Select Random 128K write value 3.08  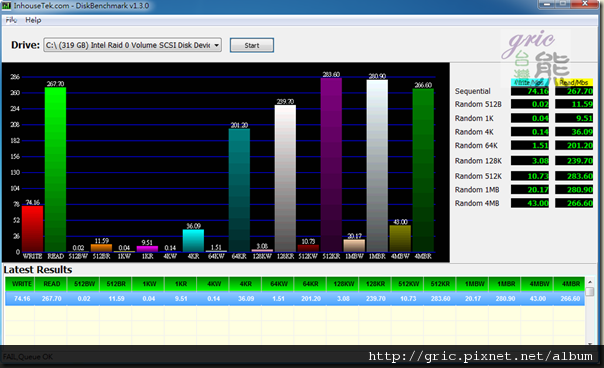point(530,161)
